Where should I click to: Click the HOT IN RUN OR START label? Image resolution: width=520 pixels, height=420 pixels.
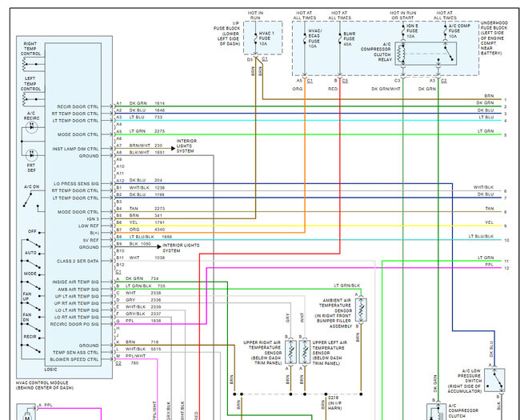click(x=402, y=15)
